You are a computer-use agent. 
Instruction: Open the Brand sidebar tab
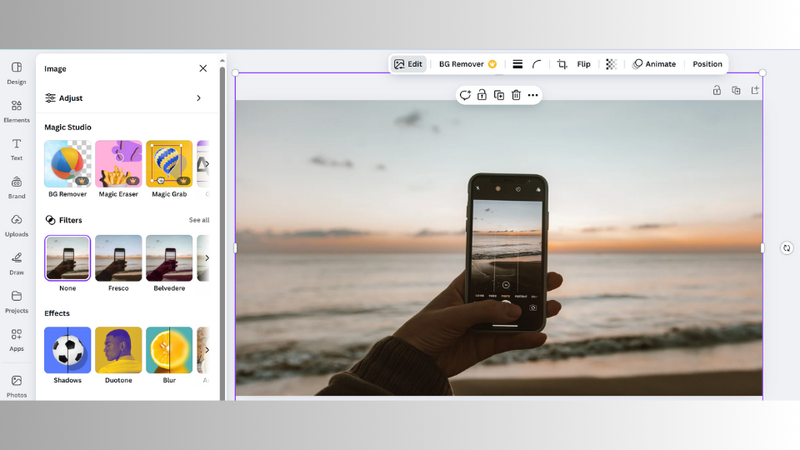pos(16,188)
